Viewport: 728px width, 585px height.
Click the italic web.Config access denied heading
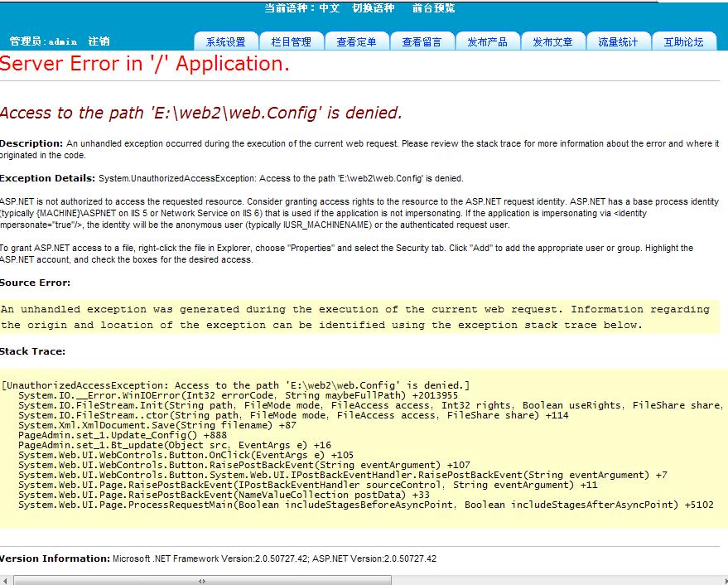201,114
